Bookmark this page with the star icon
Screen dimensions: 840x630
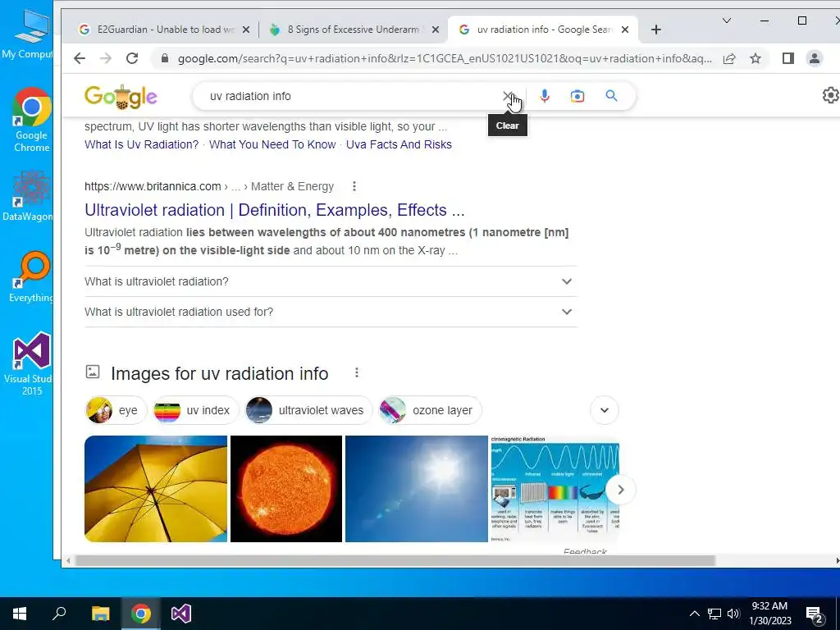tap(756, 58)
